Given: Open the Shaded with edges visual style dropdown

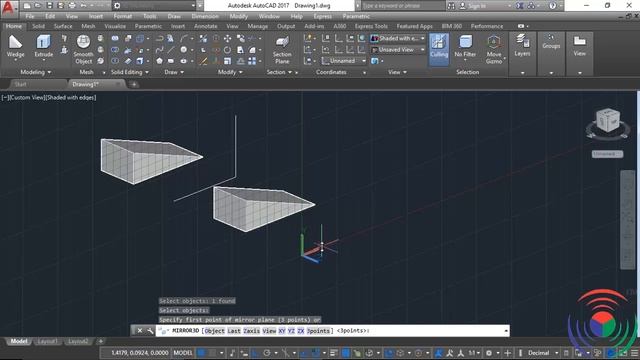Looking at the screenshot, I should click(x=398, y=38).
